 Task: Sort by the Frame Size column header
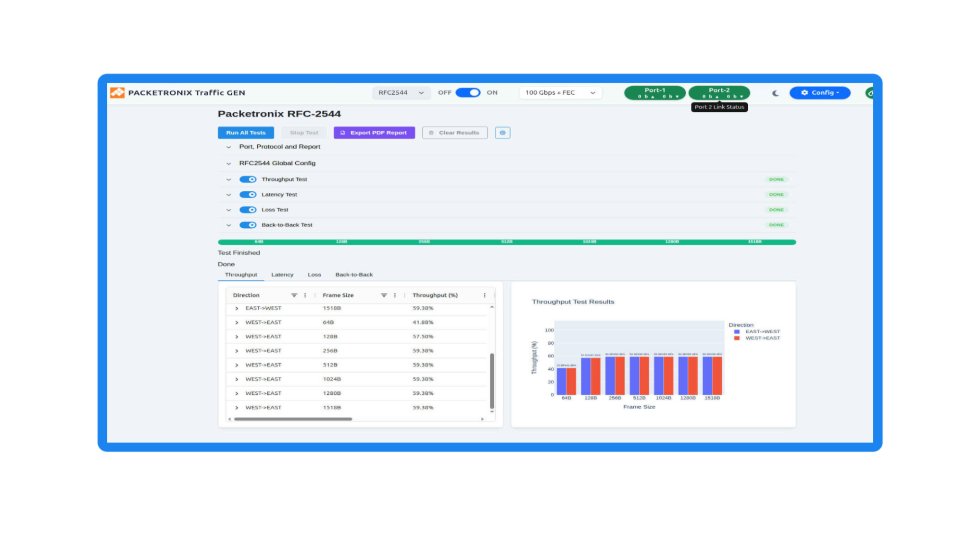338,295
